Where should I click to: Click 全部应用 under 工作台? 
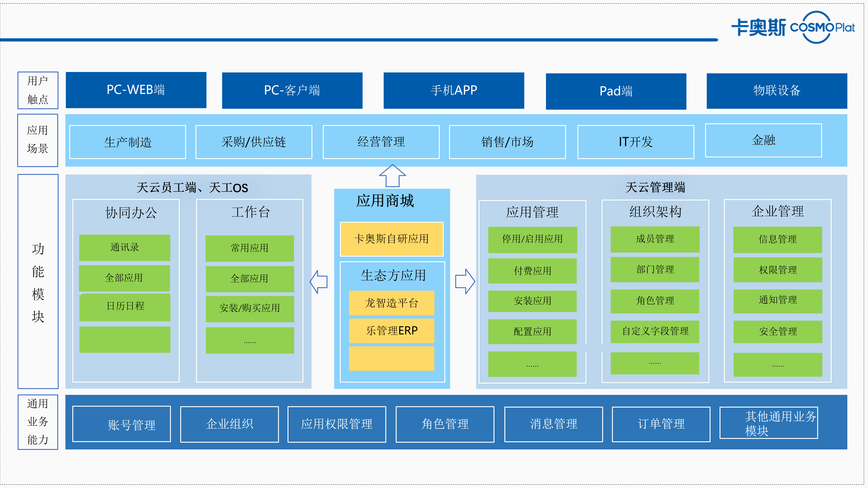tap(250, 279)
